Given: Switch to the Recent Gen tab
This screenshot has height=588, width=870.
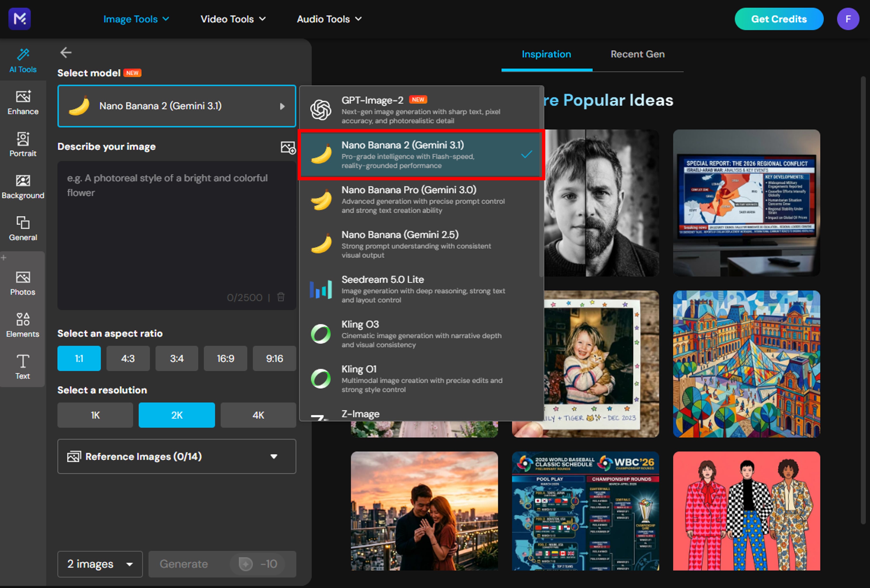Looking at the screenshot, I should (x=638, y=55).
